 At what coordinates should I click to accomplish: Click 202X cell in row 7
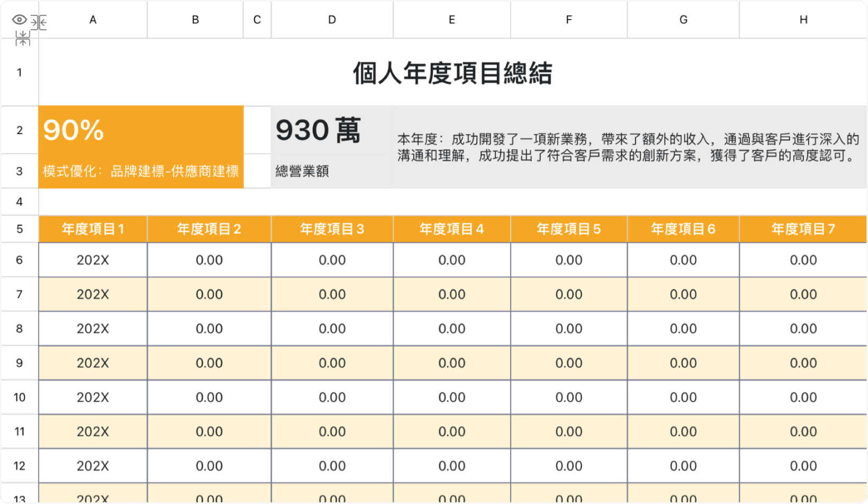93,294
